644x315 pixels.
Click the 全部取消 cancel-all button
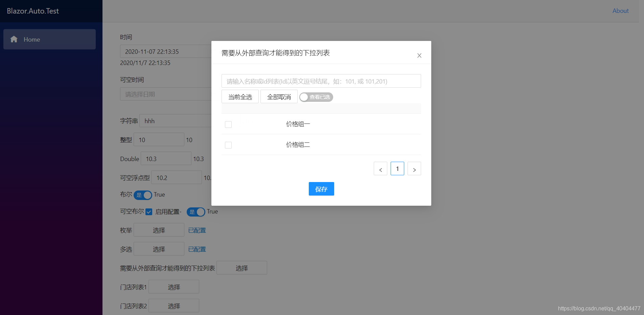[279, 96]
